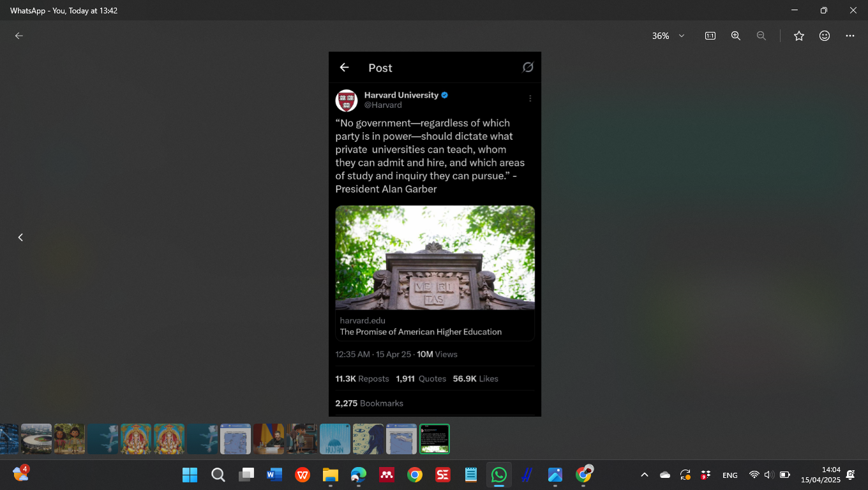Open the plain Google Chrome taskbar icon
Screen dimensions: 868x490
pos(415,475)
